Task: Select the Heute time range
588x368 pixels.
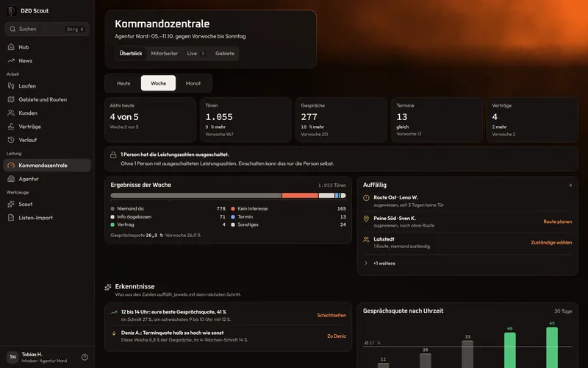Action: pos(123,83)
